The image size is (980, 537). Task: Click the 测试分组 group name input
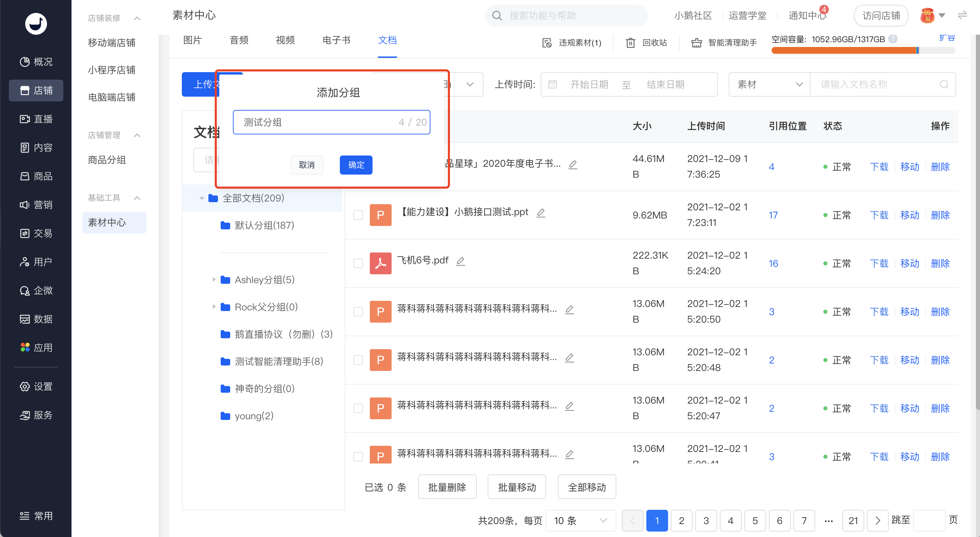click(x=331, y=122)
